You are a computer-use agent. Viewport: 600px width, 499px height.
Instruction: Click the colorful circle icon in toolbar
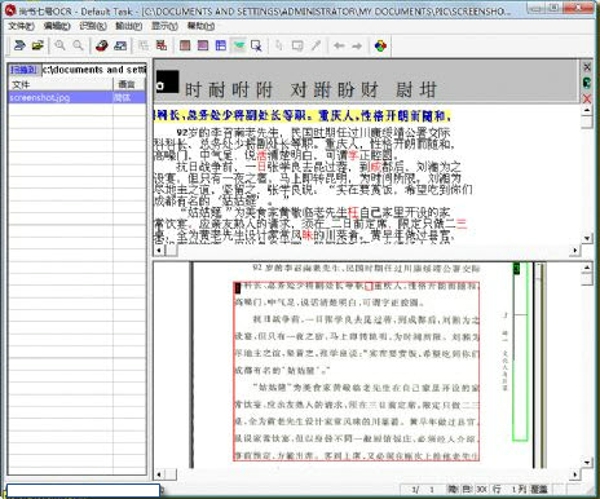[380, 45]
